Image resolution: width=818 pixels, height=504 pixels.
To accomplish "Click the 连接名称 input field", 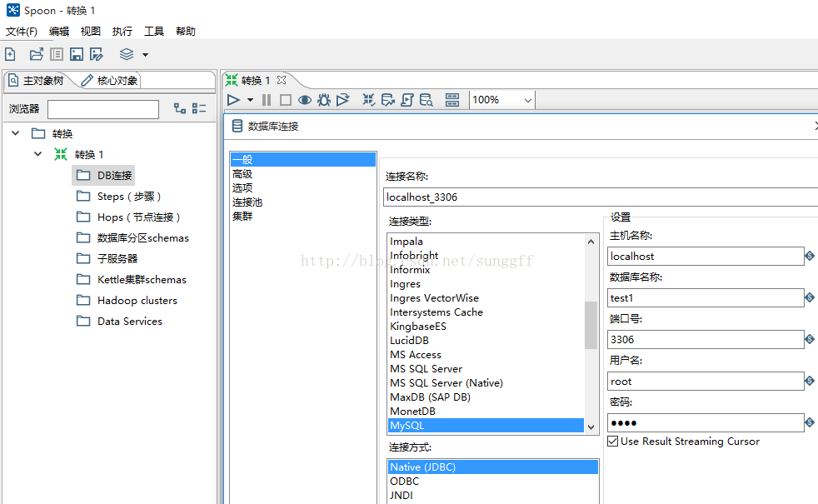I will tap(601, 197).
